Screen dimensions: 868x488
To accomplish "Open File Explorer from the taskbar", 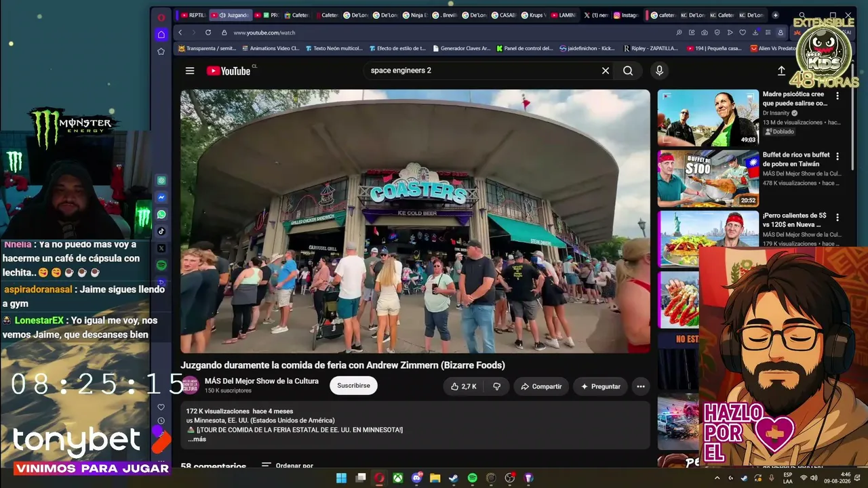I will point(435,478).
